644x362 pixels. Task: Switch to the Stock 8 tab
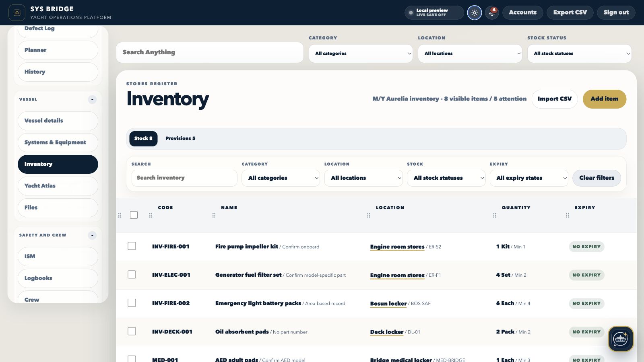click(x=143, y=138)
